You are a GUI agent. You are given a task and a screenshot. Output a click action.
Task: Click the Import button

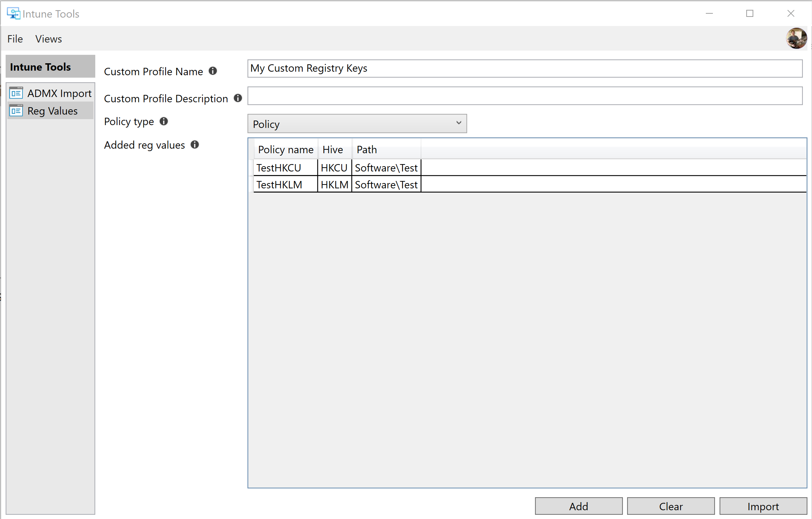[x=763, y=506]
